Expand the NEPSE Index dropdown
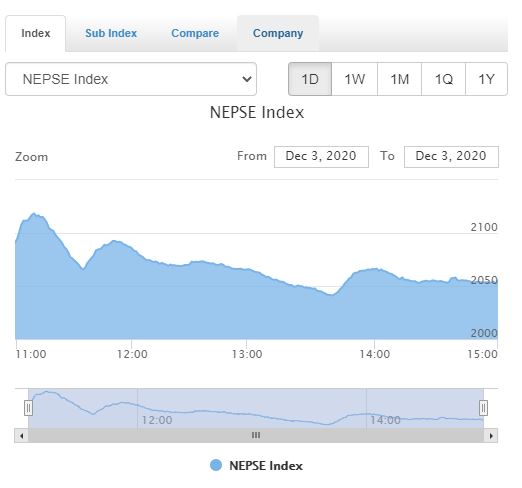Viewport: 522px width, 488px height. pos(131,79)
